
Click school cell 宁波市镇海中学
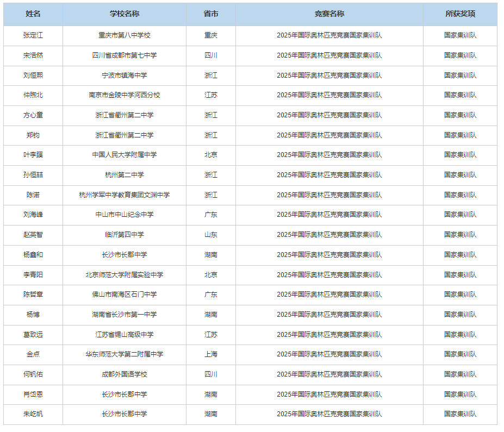click(x=125, y=76)
